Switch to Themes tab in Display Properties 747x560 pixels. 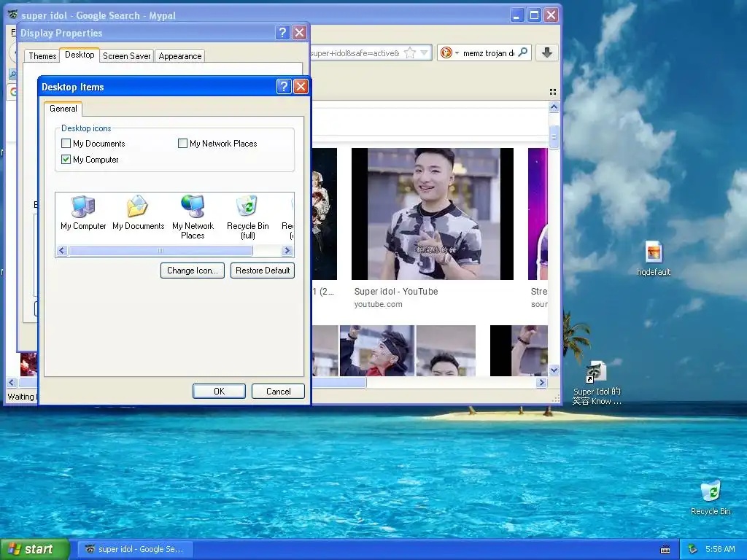coord(42,56)
